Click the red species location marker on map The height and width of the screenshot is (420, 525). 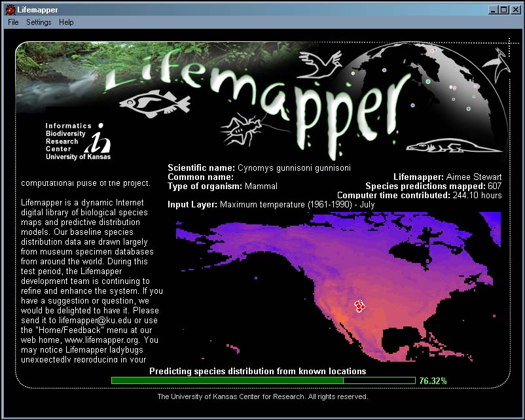coord(359,306)
